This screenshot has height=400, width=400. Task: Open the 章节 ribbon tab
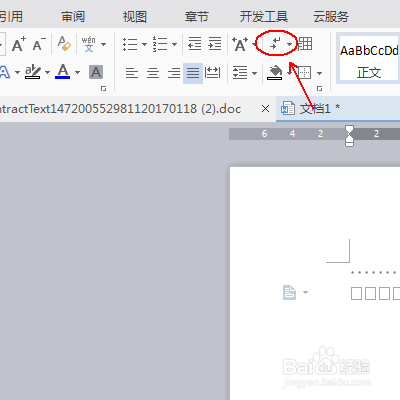tap(197, 16)
